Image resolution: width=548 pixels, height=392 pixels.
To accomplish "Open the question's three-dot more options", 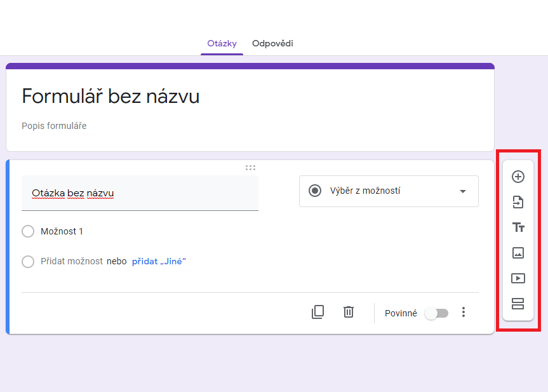I will pyautogui.click(x=464, y=312).
